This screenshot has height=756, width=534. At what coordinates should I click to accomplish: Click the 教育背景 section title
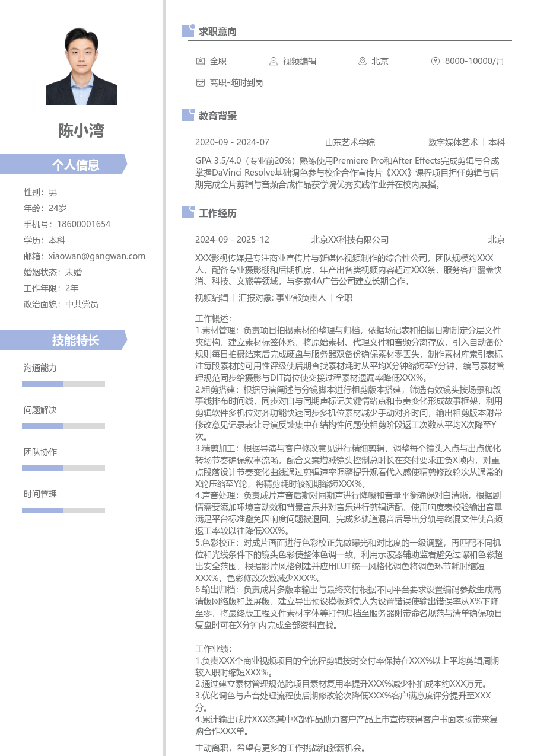(218, 116)
